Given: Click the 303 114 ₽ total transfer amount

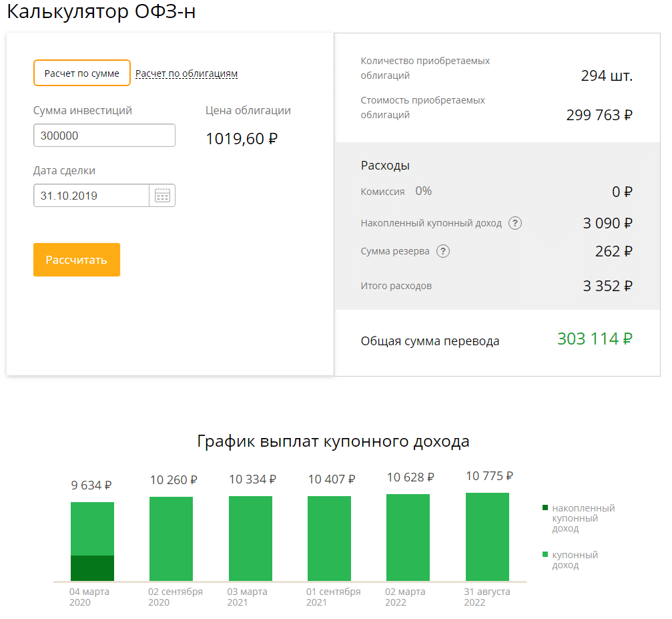Looking at the screenshot, I should 595,339.
